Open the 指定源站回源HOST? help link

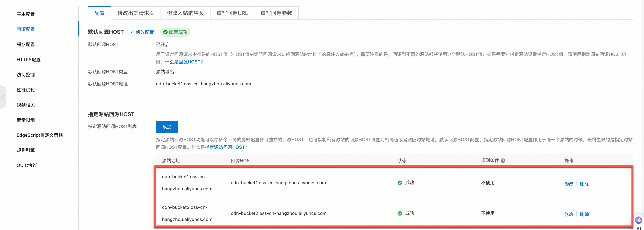pyautogui.click(x=226, y=147)
